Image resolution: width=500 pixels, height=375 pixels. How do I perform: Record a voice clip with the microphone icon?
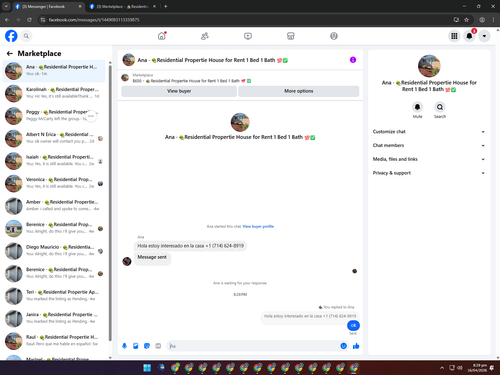(x=124, y=346)
